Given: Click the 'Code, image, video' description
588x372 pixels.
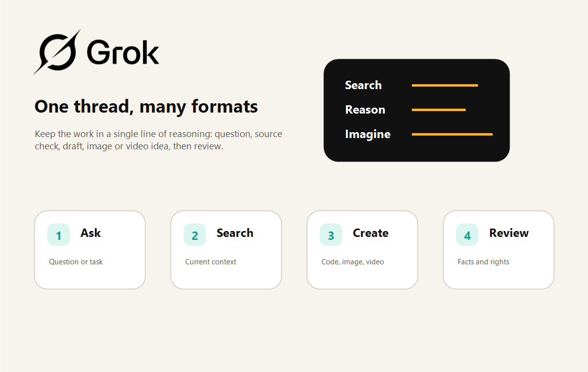Looking at the screenshot, I should pyautogui.click(x=353, y=262).
